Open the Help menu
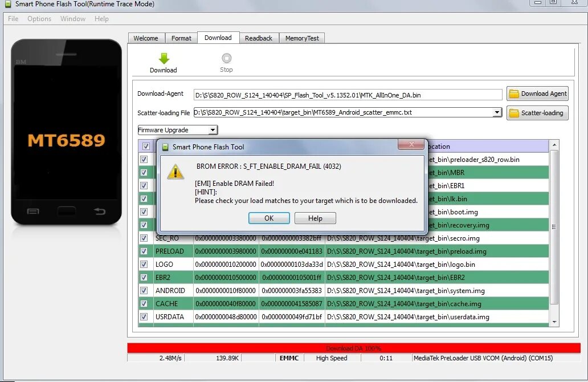The width and height of the screenshot is (588, 382). (x=101, y=19)
